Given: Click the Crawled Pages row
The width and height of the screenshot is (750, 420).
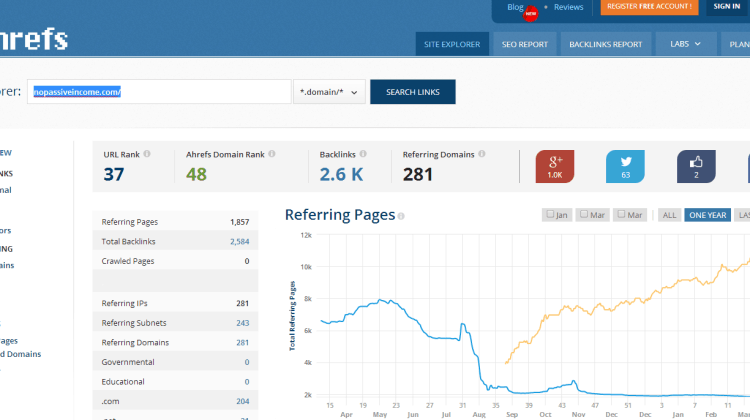Looking at the screenshot, I should [x=175, y=261].
